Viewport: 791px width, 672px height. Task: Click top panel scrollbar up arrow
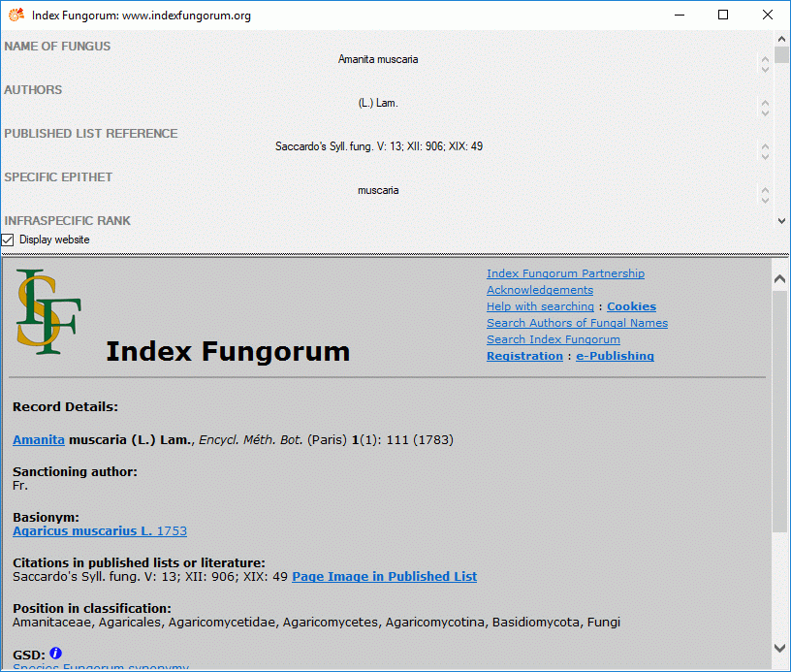781,39
